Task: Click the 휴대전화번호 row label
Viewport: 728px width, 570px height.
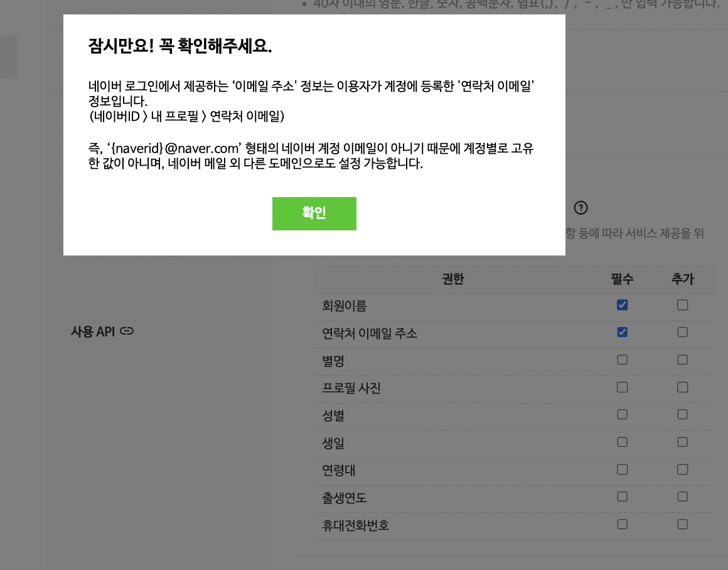Action: coord(355,525)
